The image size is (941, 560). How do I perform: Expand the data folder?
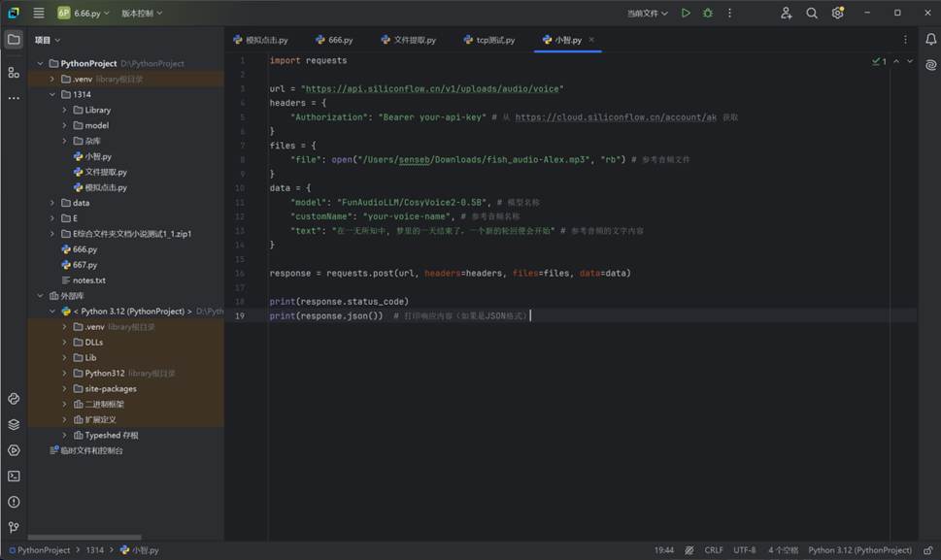(x=52, y=203)
